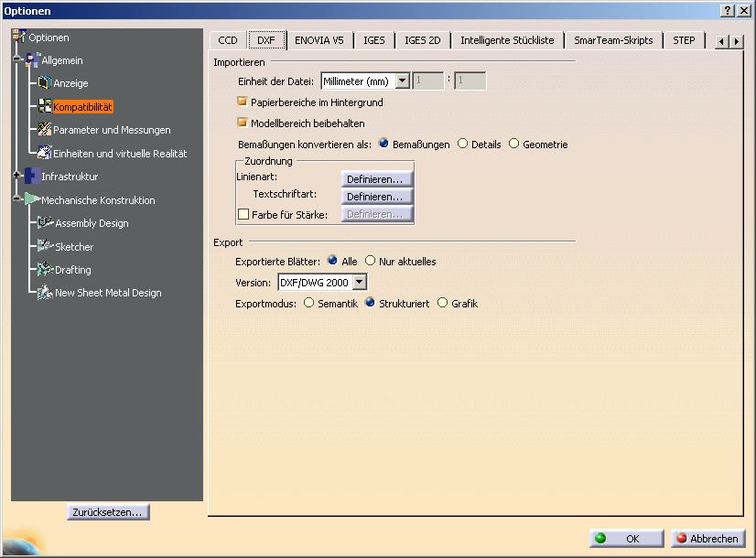Image resolution: width=756 pixels, height=558 pixels.
Task: Click the Sketcher workbench icon
Action: click(46, 246)
